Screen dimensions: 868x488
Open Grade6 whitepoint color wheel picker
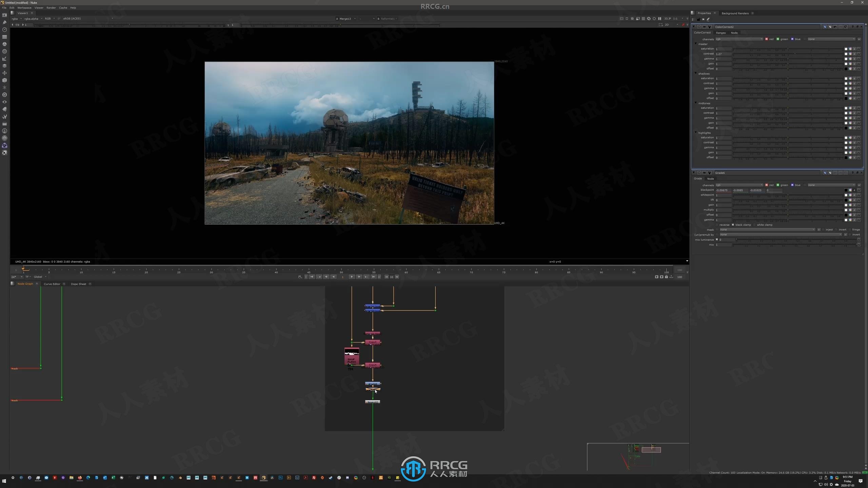click(850, 195)
